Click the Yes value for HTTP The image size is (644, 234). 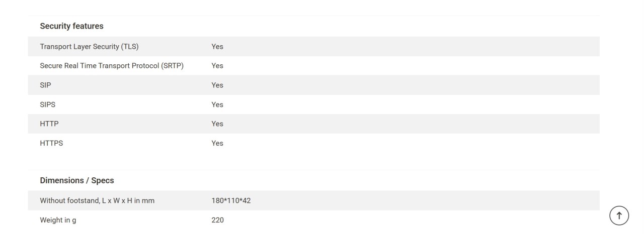(x=217, y=124)
